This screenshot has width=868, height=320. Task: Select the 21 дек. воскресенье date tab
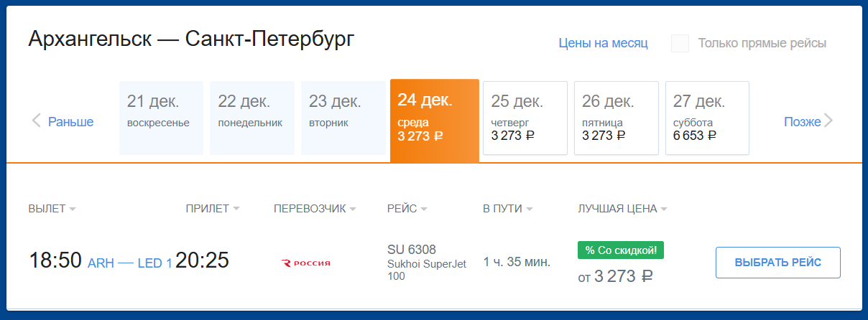[x=161, y=118]
